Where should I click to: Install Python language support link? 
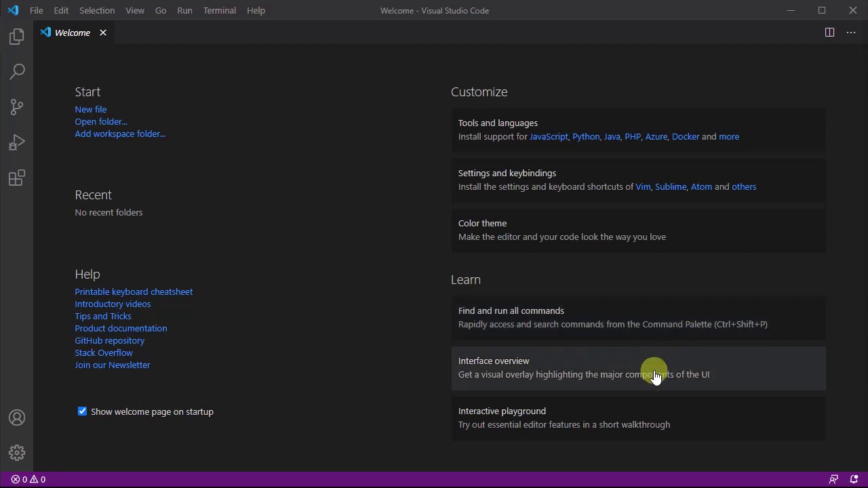pyautogui.click(x=586, y=136)
